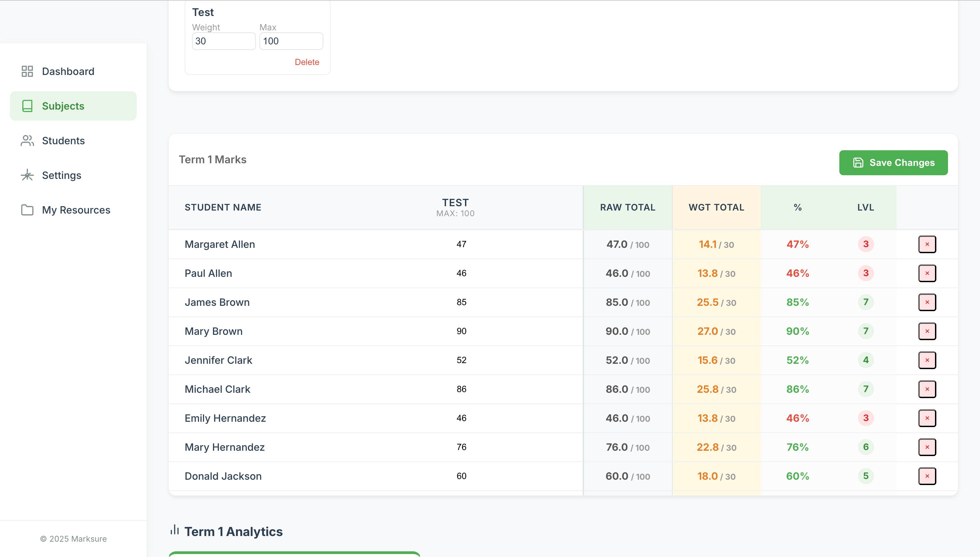Image resolution: width=980 pixels, height=557 pixels.
Task: Click the Test Weight input field
Action: click(223, 41)
